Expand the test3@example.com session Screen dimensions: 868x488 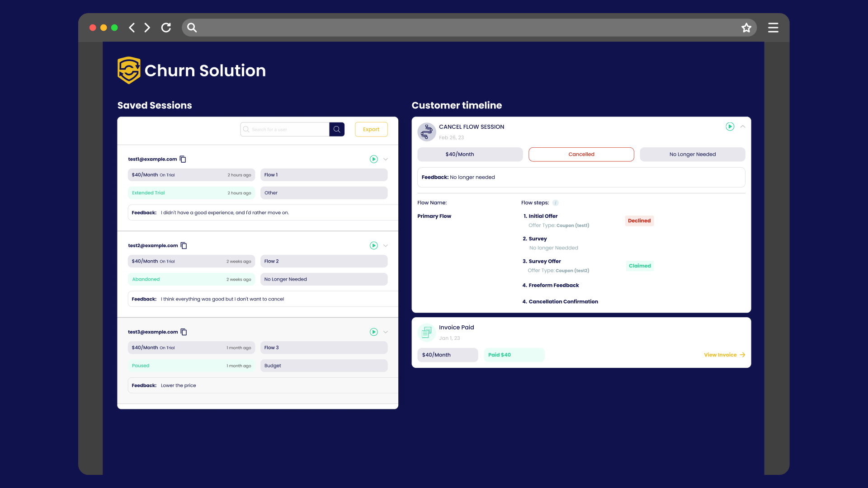coord(386,332)
